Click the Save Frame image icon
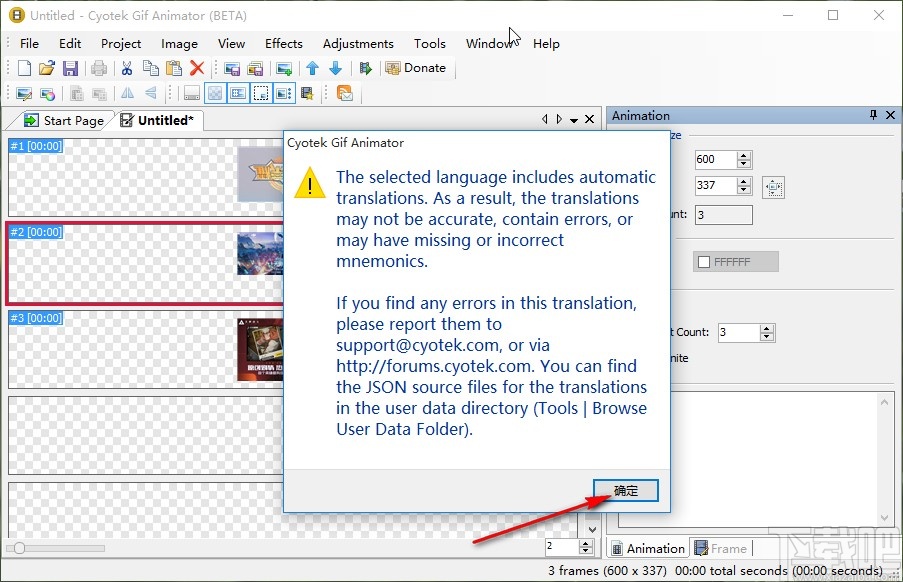This screenshot has height=582, width=903. pyautogui.click(x=232, y=69)
